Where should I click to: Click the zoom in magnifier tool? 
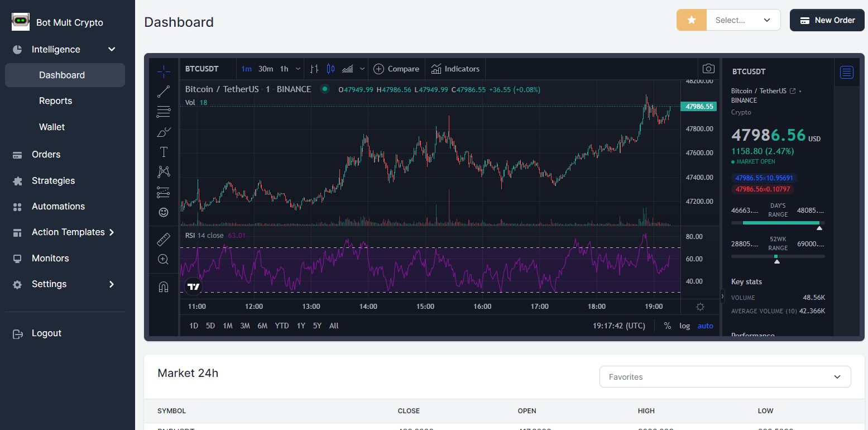point(164,259)
